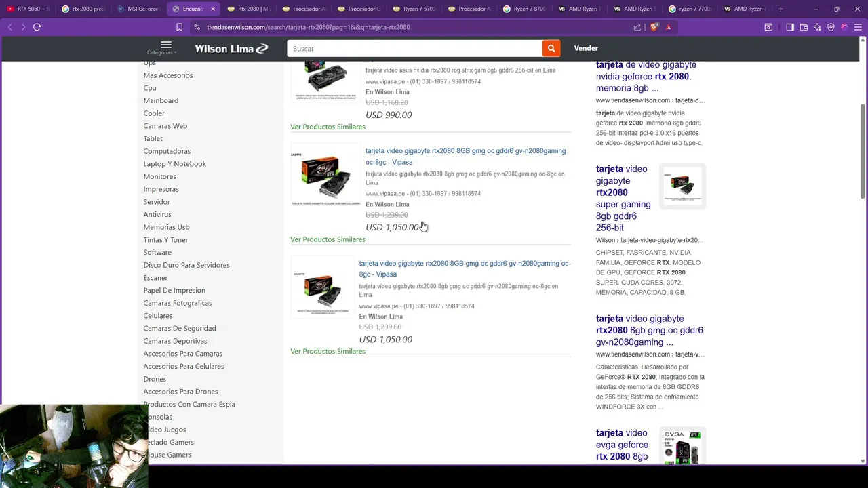The height and width of the screenshot is (488, 868).
Task: Open the site information icon in the address bar
Action: coord(197,27)
